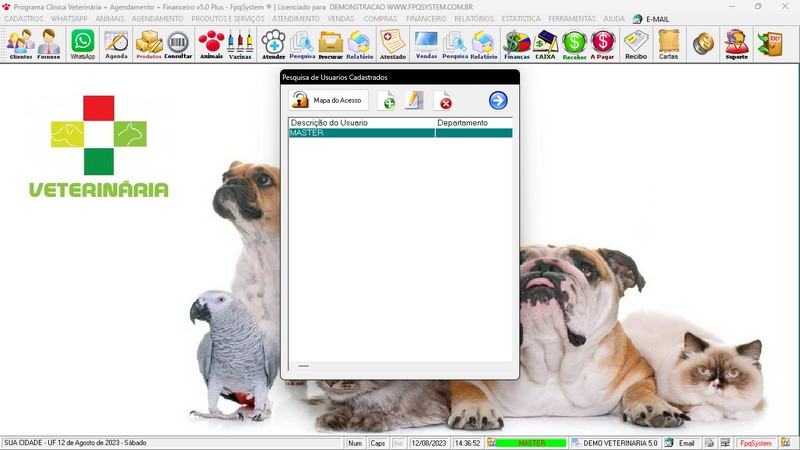The image size is (800, 450).
Task: Launch the WhatsApp toolbar icon
Action: [83, 44]
